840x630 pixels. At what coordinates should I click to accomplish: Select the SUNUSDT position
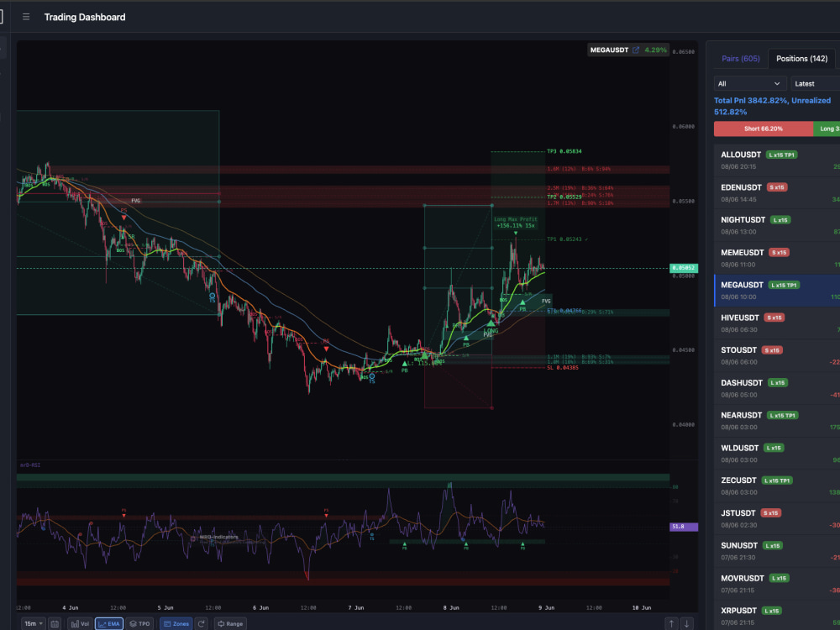tap(777, 551)
